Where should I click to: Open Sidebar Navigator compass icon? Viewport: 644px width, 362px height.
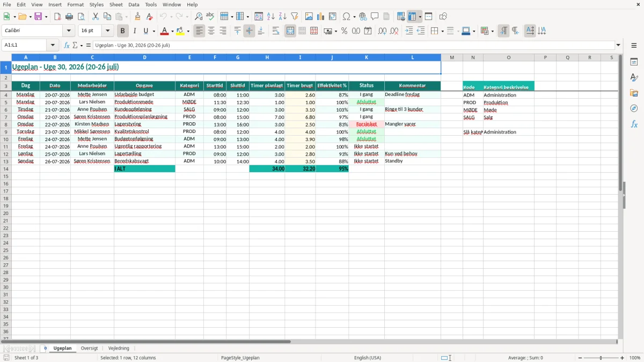[x=634, y=108]
